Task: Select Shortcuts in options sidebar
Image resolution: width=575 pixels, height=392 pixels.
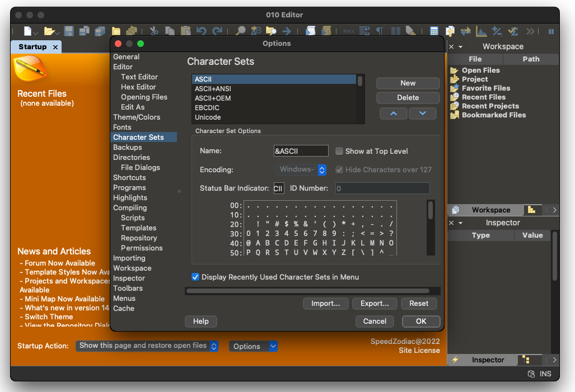Action: click(x=129, y=178)
